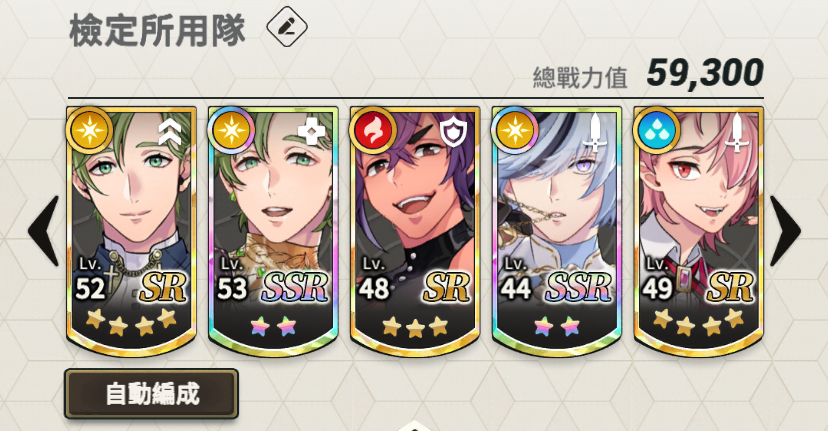Select the Lv. 44 silver-haired SSR card
The width and height of the screenshot is (828, 431).
click(x=557, y=231)
